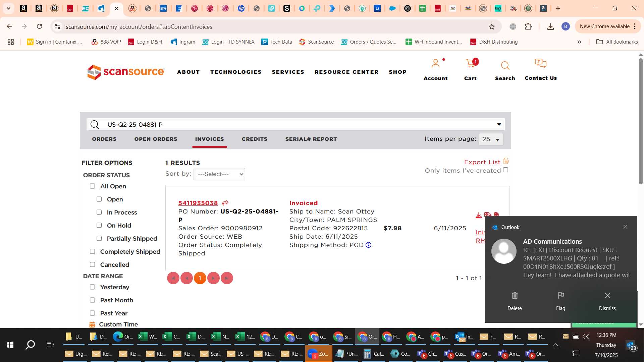Select the INVOICES tab
The image size is (644, 362).
tap(209, 139)
